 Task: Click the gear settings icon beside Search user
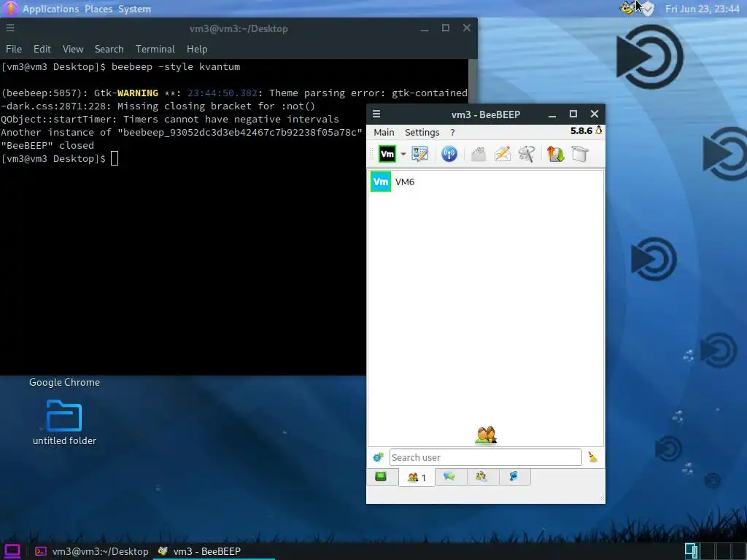(379, 458)
